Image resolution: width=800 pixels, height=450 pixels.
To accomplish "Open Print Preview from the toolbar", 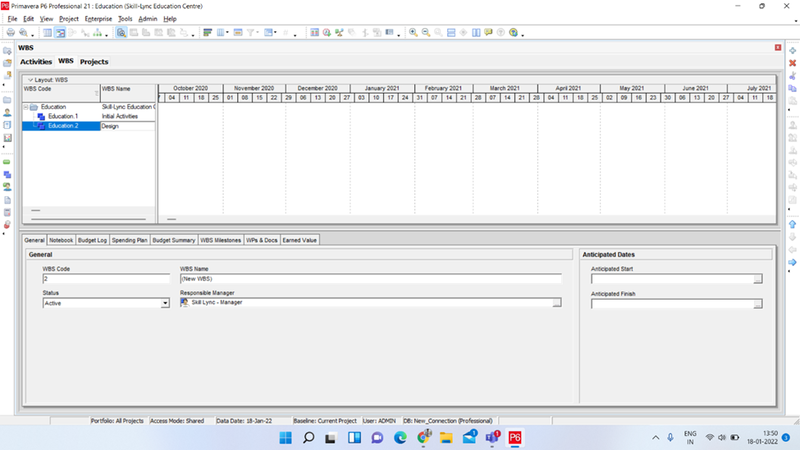I will [x=23, y=33].
